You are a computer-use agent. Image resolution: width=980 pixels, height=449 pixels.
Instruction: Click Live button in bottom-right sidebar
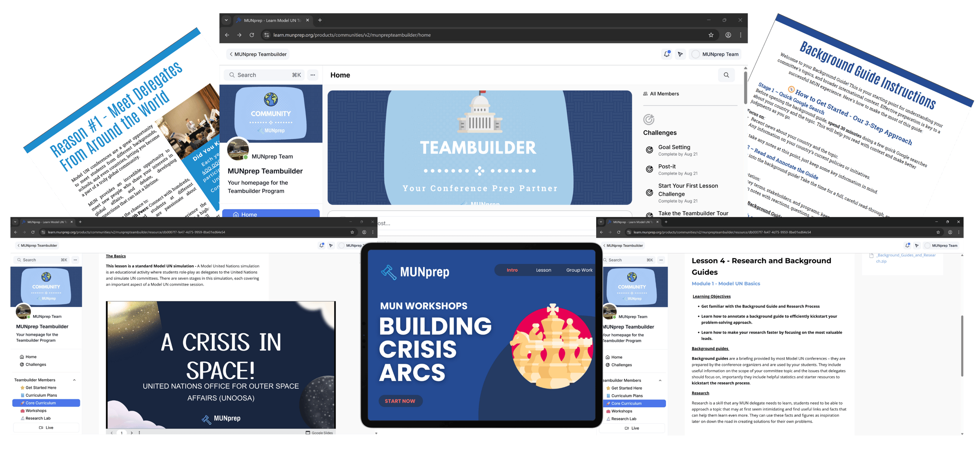point(632,428)
